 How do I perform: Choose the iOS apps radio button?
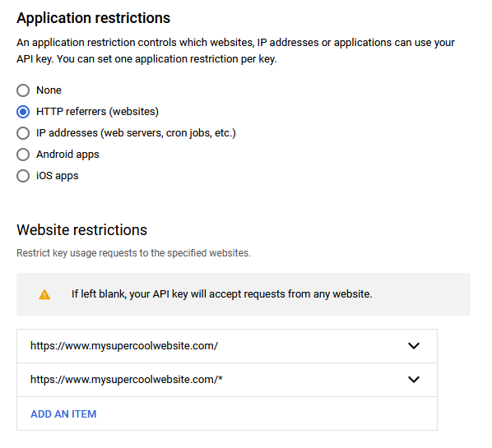23,176
